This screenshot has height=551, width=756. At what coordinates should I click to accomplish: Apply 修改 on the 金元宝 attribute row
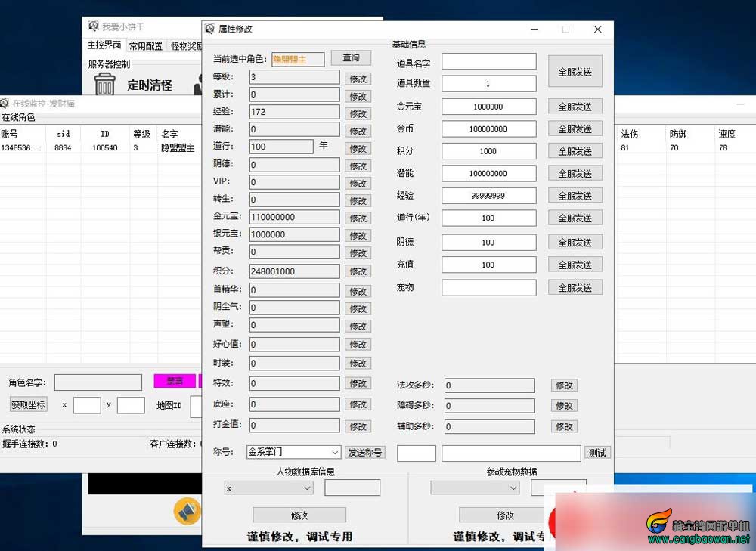point(358,218)
